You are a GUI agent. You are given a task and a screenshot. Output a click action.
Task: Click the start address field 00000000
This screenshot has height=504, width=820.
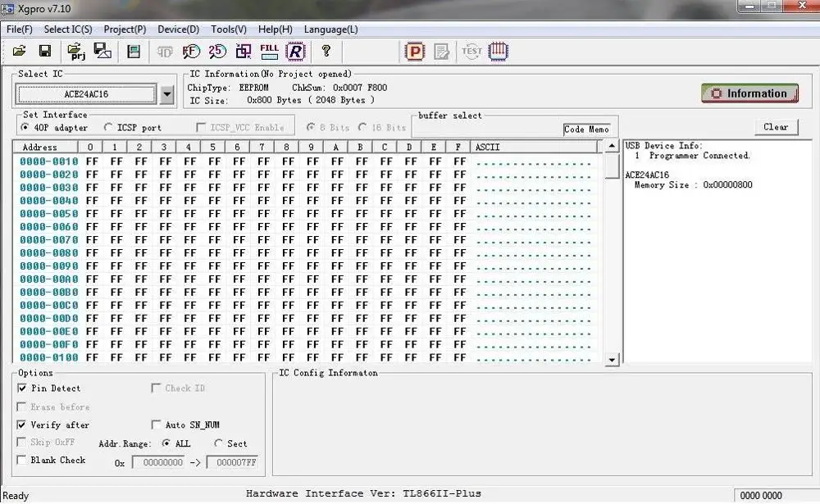click(x=158, y=462)
